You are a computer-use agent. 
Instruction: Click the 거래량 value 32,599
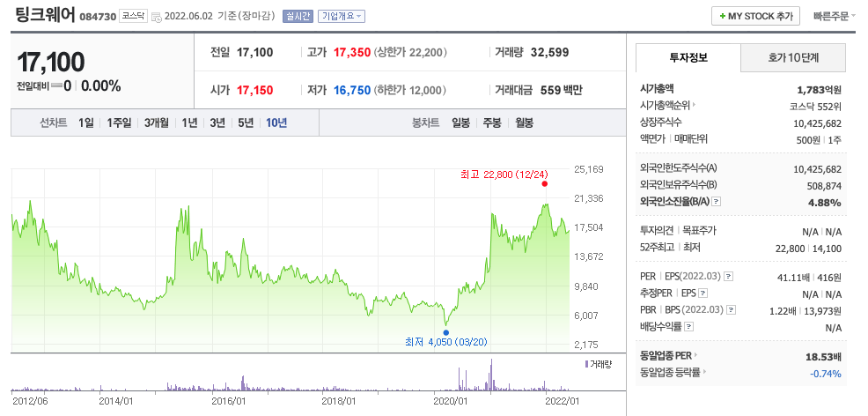coord(549,53)
